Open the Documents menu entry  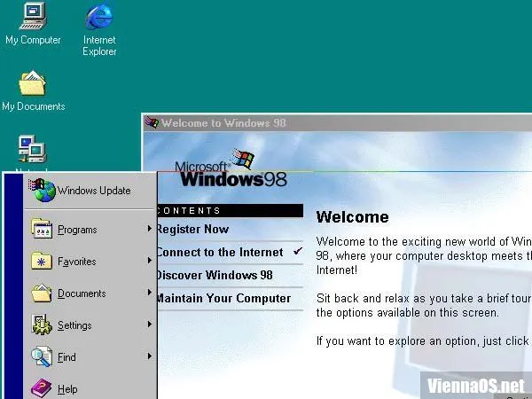point(90,293)
